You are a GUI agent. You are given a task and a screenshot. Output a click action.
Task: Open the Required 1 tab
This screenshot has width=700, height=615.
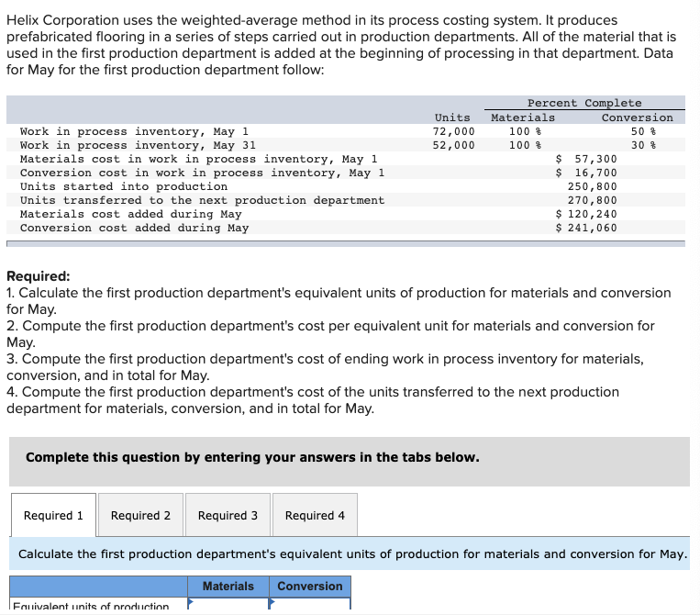coord(53,515)
